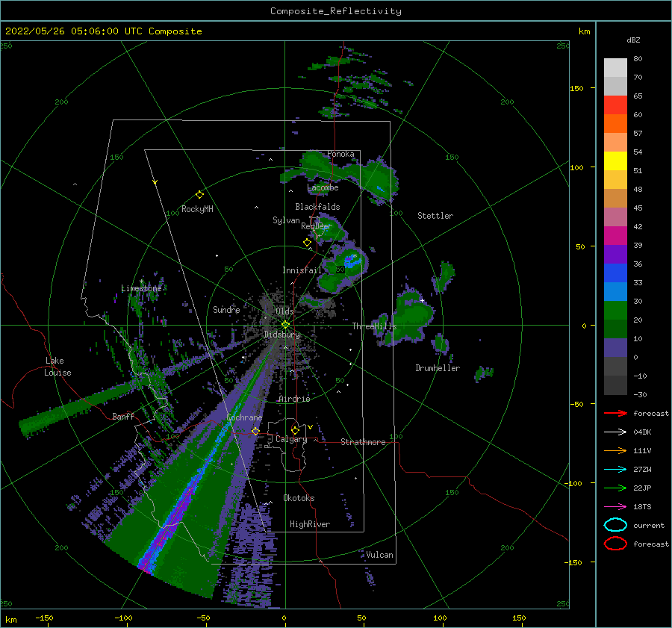Click the Cochrane town label
The image size is (672, 628).
pyautogui.click(x=244, y=417)
